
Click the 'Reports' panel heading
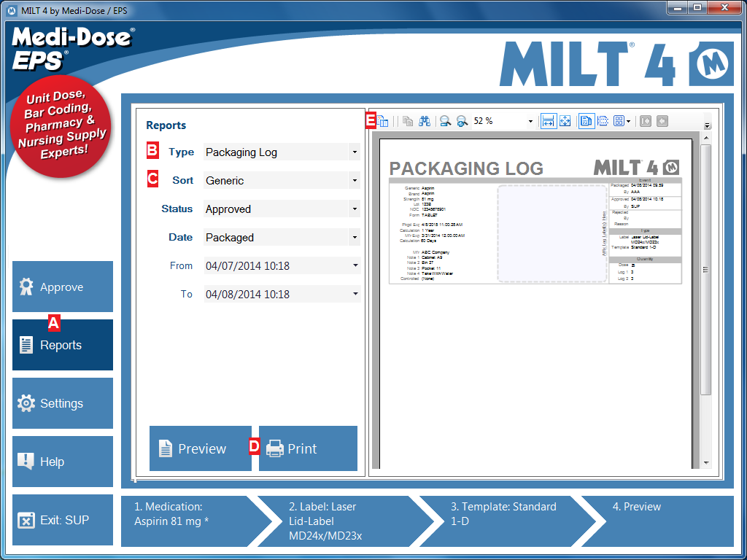pos(166,125)
